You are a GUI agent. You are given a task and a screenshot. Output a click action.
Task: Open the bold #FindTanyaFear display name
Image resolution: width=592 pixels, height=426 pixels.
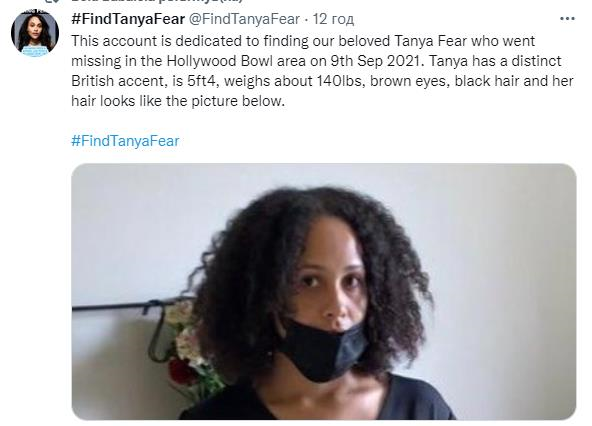point(128,19)
